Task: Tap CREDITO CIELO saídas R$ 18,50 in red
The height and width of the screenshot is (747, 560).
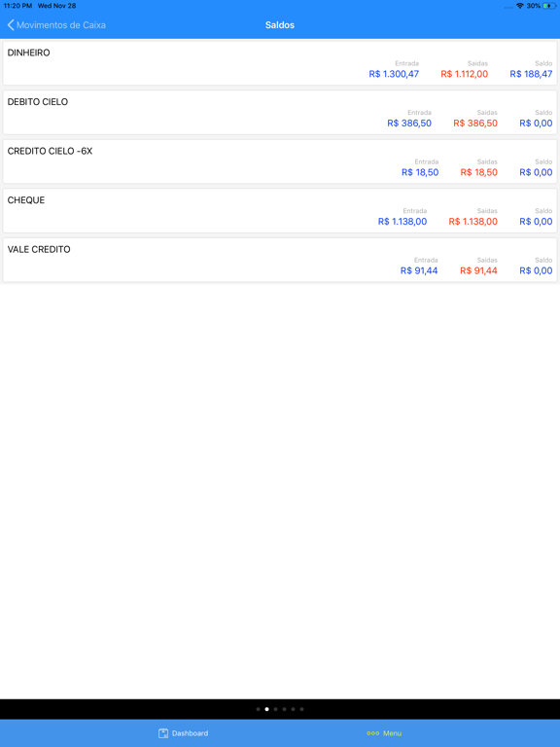Action: pos(479,172)
